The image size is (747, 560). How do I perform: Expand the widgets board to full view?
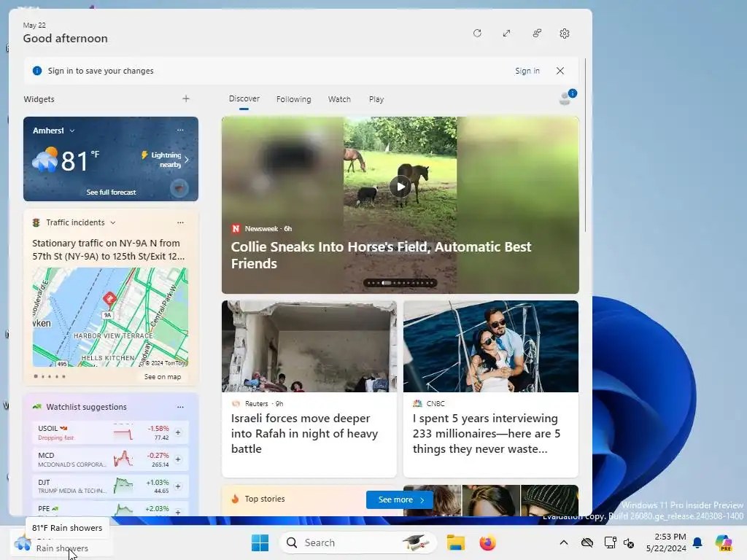point(506,34)
